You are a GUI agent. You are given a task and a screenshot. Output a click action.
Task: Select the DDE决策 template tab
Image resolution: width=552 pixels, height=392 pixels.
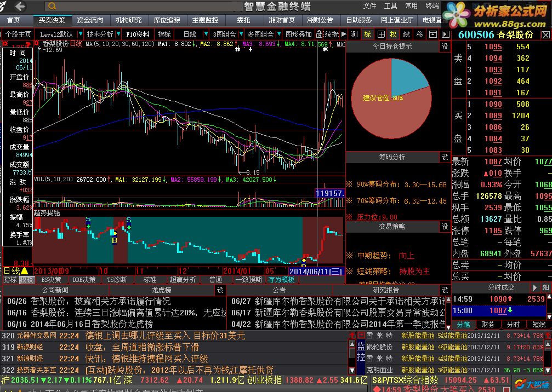click(84, 280)
